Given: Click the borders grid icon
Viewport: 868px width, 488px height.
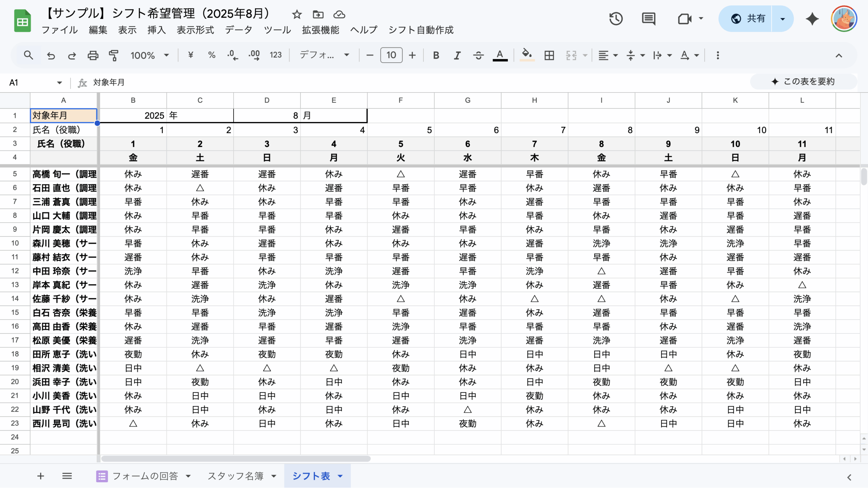Looking at the screenshot, I should pos(549,55).
